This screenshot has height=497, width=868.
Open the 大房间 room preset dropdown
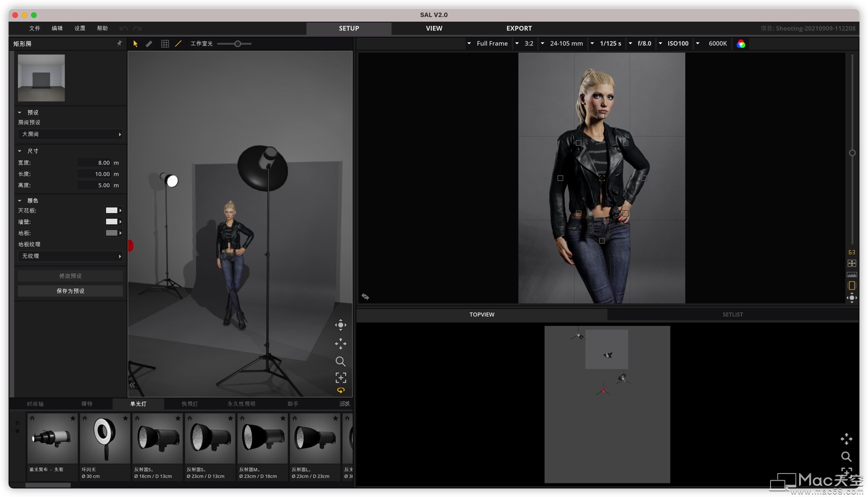tap(70, 134)
